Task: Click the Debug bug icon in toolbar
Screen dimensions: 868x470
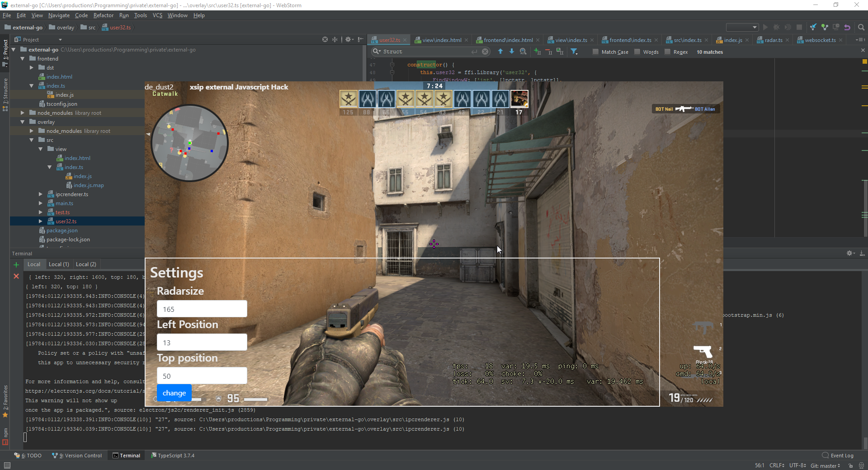Action: coord(776,27)
